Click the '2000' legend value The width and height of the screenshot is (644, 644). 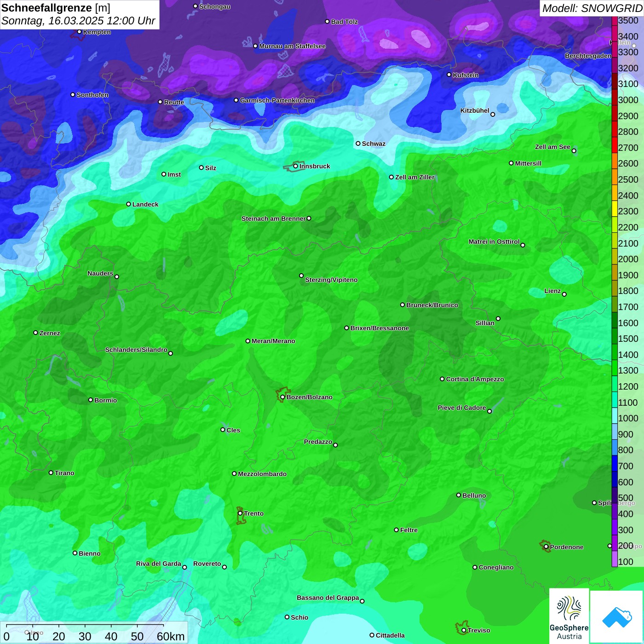[628, 259]
